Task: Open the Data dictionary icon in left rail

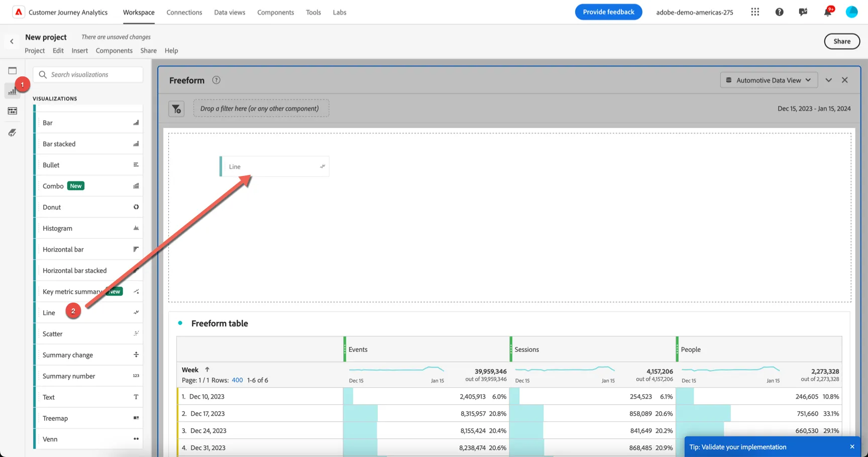Action: tap(13, 133)
